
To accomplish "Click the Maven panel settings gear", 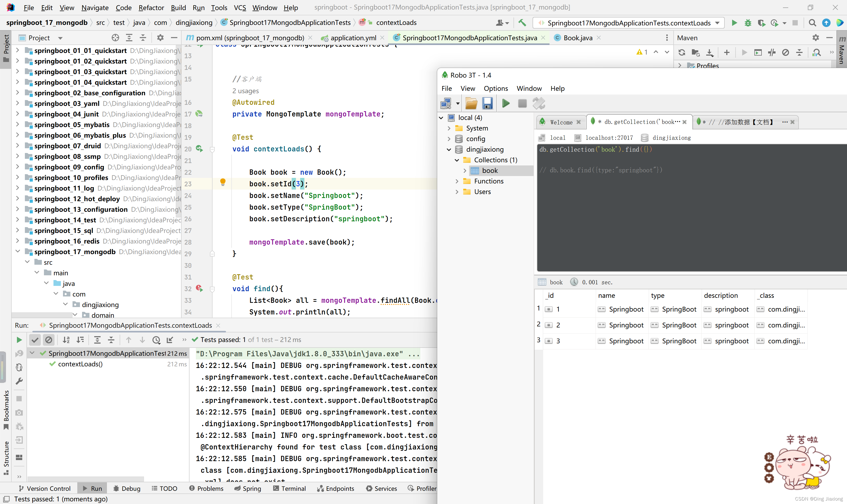I will click(816, 38).
